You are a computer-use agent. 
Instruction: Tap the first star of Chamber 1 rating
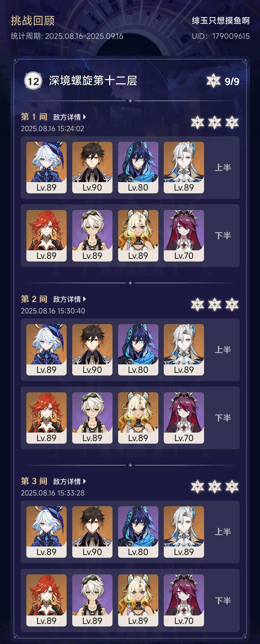197,122
